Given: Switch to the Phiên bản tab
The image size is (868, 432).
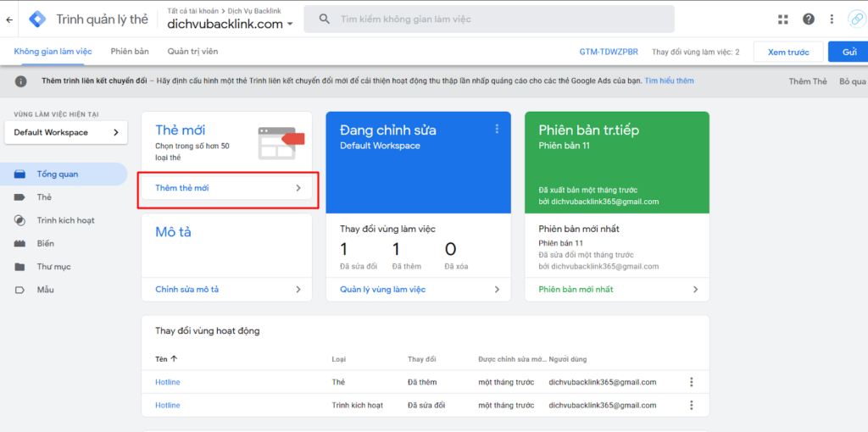Looking at the screenshot, I should click(x=130, y=52).
